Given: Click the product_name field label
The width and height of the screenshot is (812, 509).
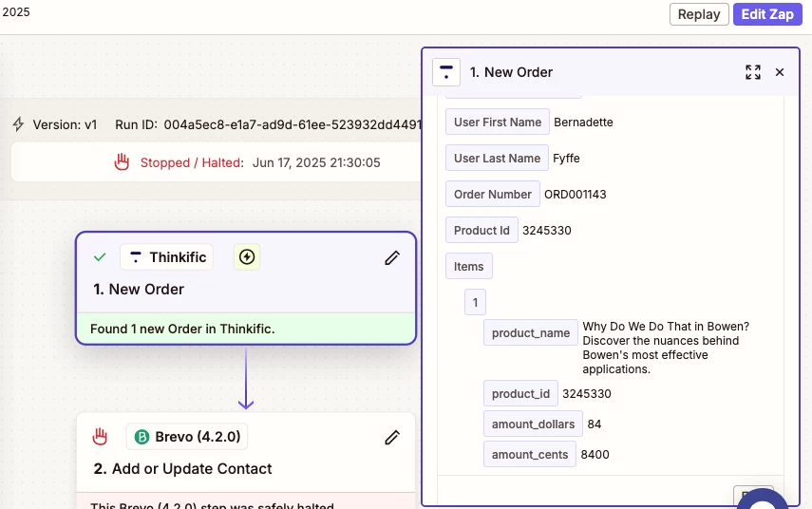Looking at the screenshot, I should click(x=530, y=333).
